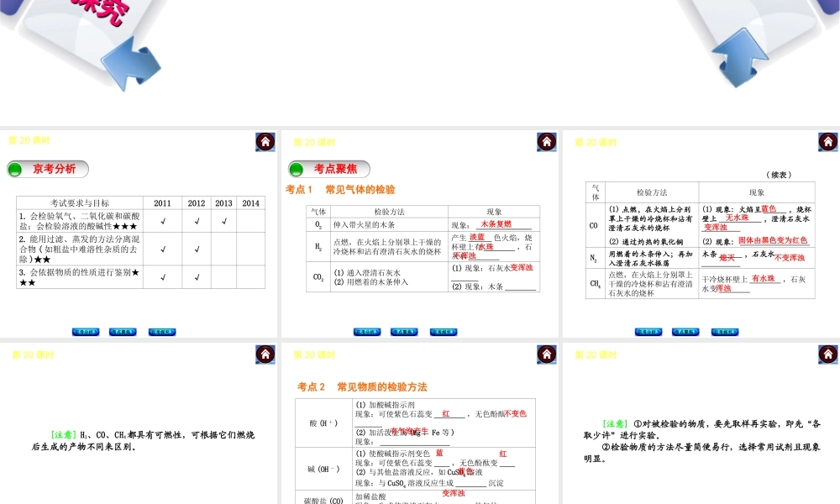The image size is (840, 504).
Task: Click the home icon on the 取少许 note slide
Action: 828,354
